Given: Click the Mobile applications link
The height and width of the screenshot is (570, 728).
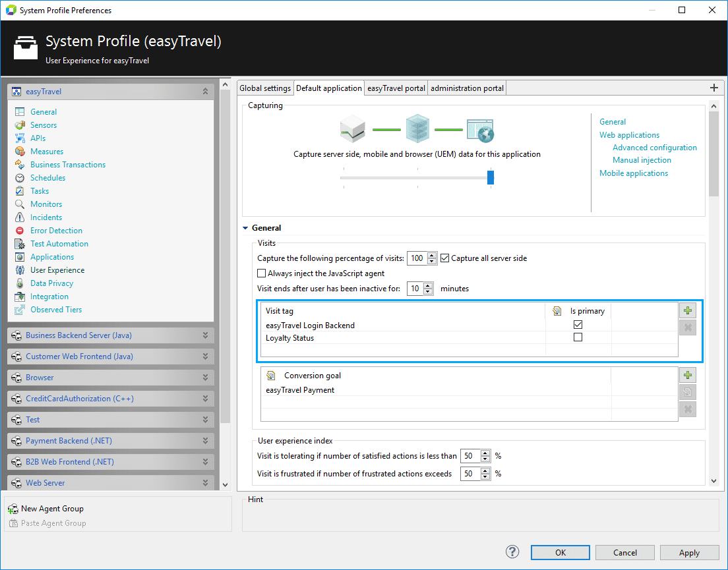Looking at the screenshot, I should coord(633,173).
